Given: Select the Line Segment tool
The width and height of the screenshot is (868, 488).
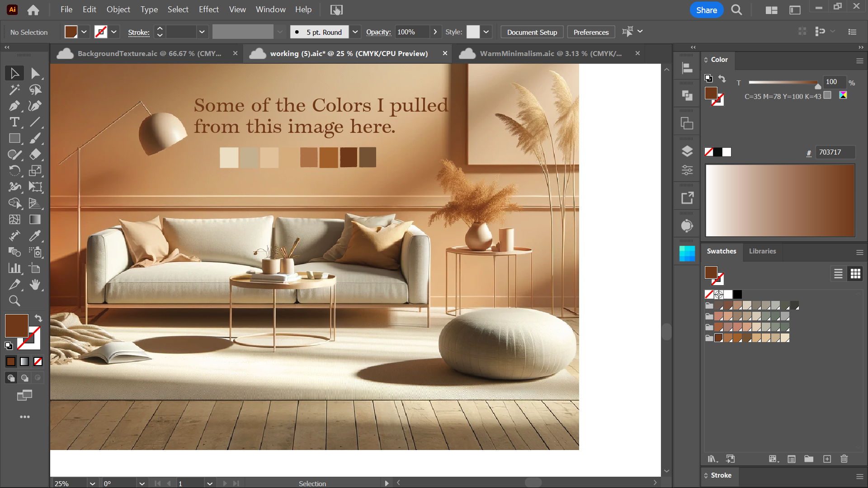Looking at the screenshot, I should [x=35, y=122].
